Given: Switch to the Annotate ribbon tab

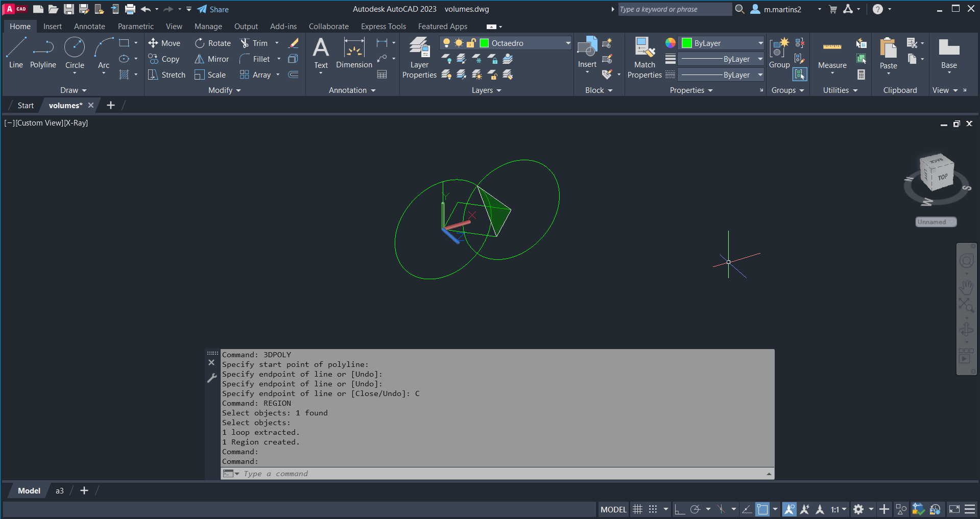Looking at the screenshot, I should 89,27.
